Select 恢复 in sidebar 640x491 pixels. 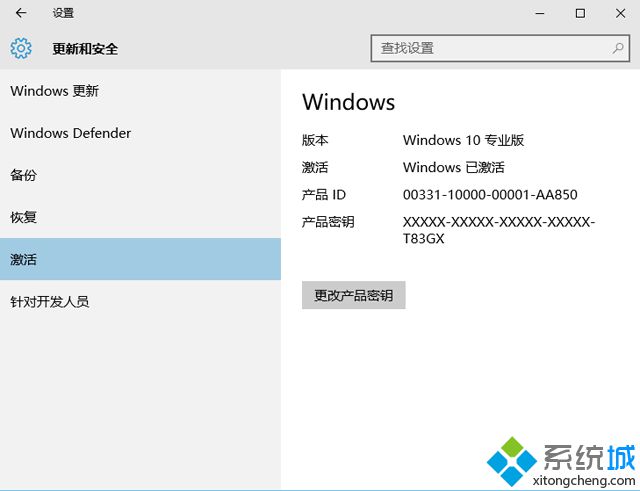(x=140, y=217)
